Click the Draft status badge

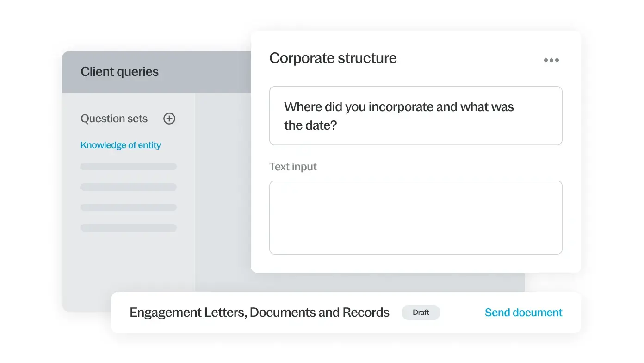click(421, 313)
